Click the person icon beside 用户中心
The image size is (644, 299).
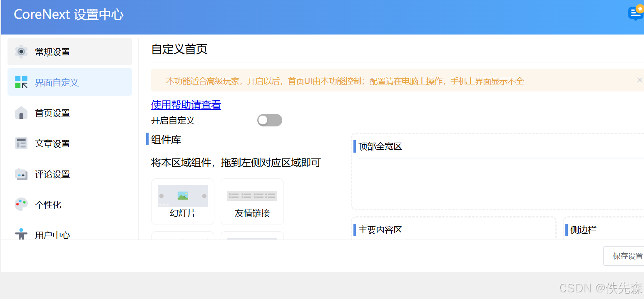pos(21,234)
